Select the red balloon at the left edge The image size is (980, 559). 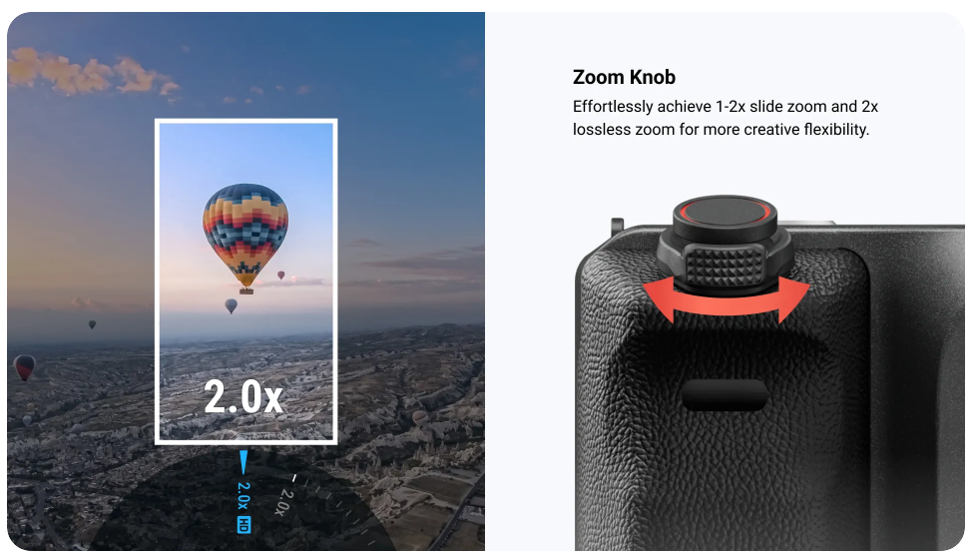(x=24, y=367)
